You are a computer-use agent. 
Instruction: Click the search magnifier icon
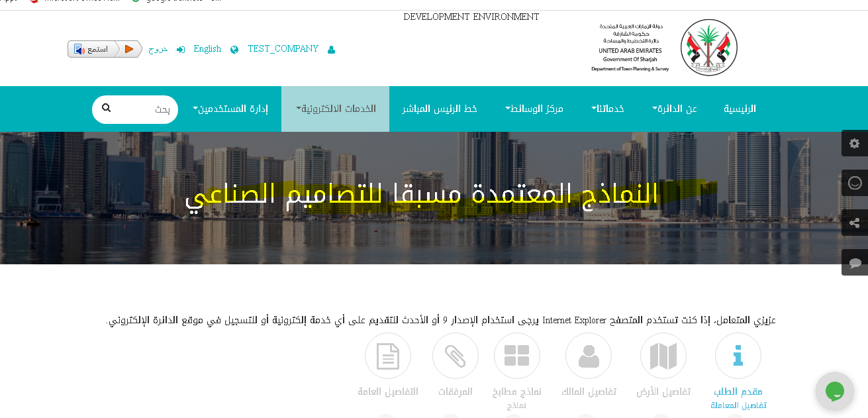(x=106, y=108)
